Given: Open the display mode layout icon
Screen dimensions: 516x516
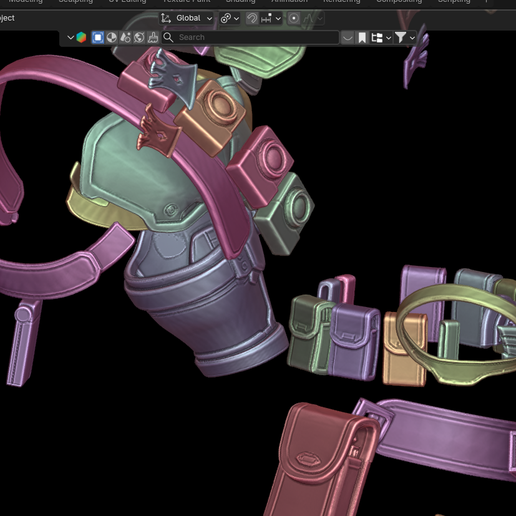Looking at the screenshot, I should click(381, 37).
